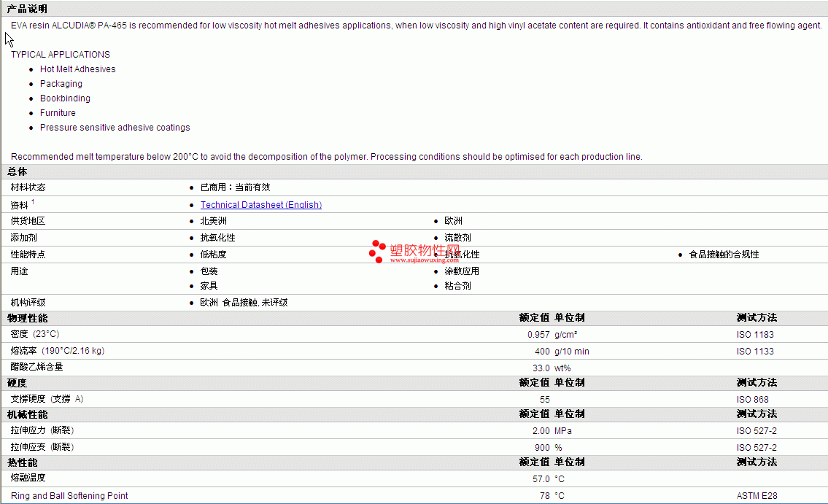Click the 欧洲 supply region entry

click(x=453, y=220)
